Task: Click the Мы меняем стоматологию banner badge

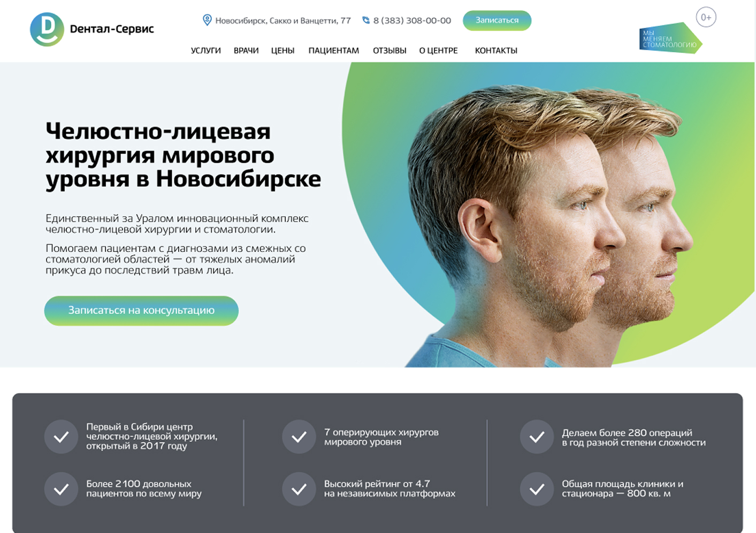Action: [670, 38]
